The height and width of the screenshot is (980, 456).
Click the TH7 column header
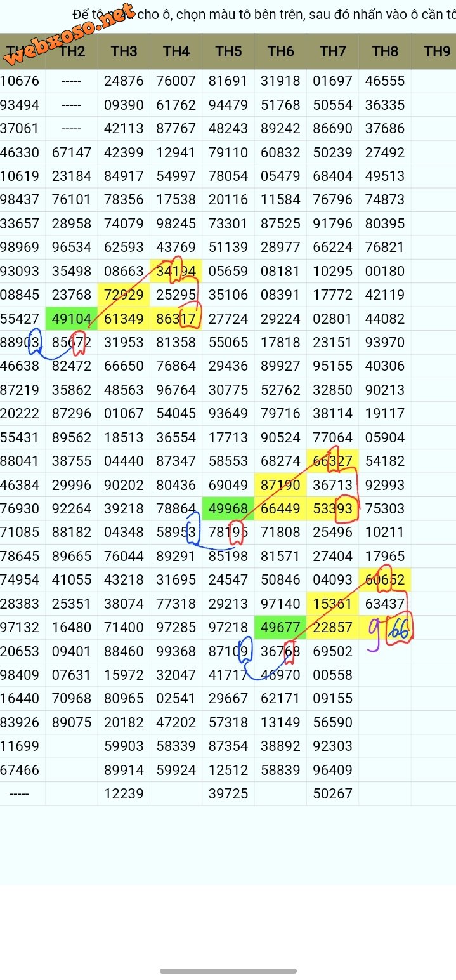click(332, 51)
